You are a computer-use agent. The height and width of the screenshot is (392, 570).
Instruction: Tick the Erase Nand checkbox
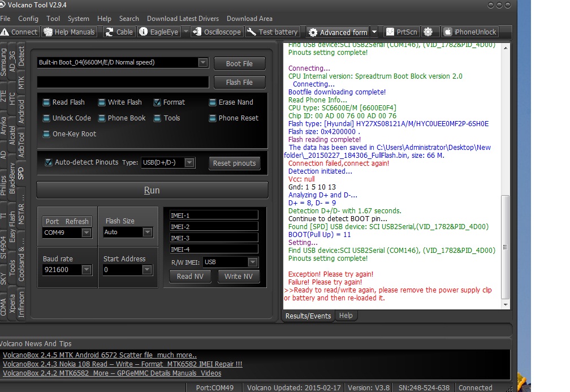point(213,102)
